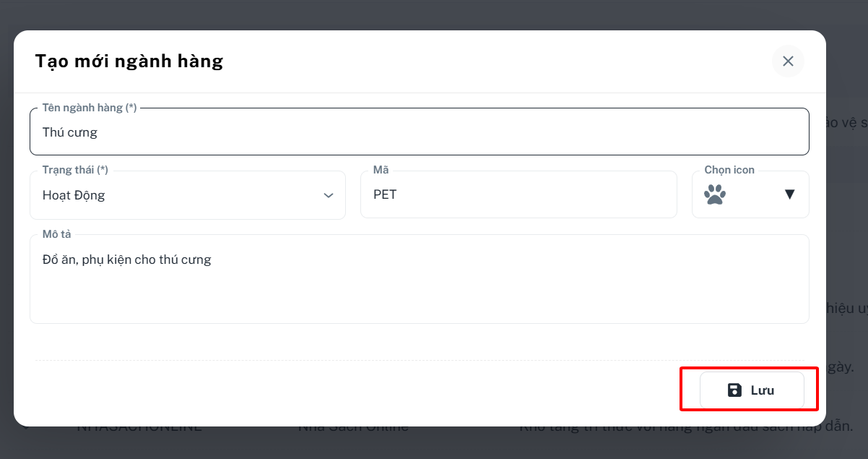868x459 pixels.
Task: Click the Mã field label
Action: click(x=381, y=170)
